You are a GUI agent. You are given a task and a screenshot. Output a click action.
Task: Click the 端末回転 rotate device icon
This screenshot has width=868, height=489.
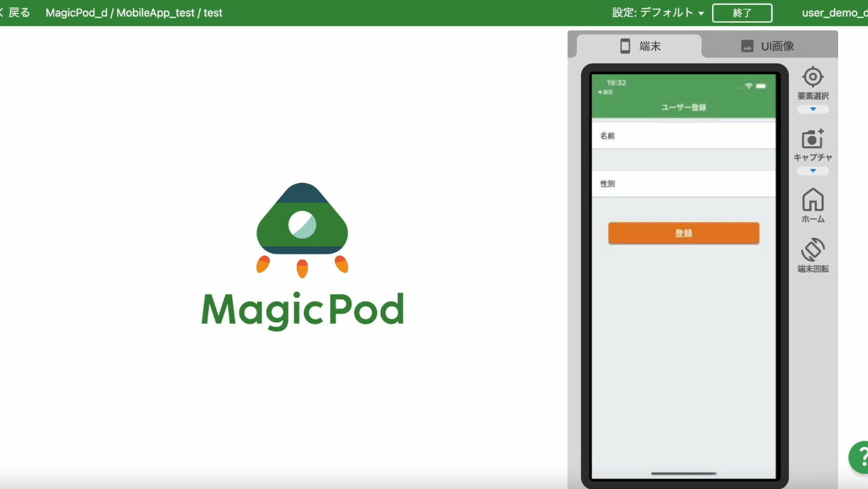813,249
